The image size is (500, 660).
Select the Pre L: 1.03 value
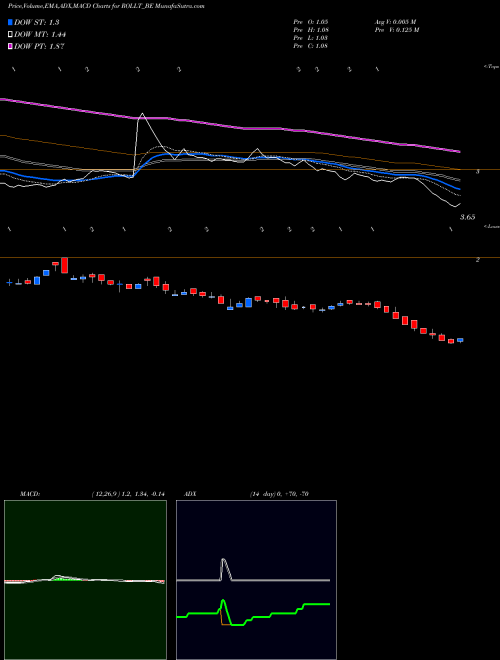311,38
